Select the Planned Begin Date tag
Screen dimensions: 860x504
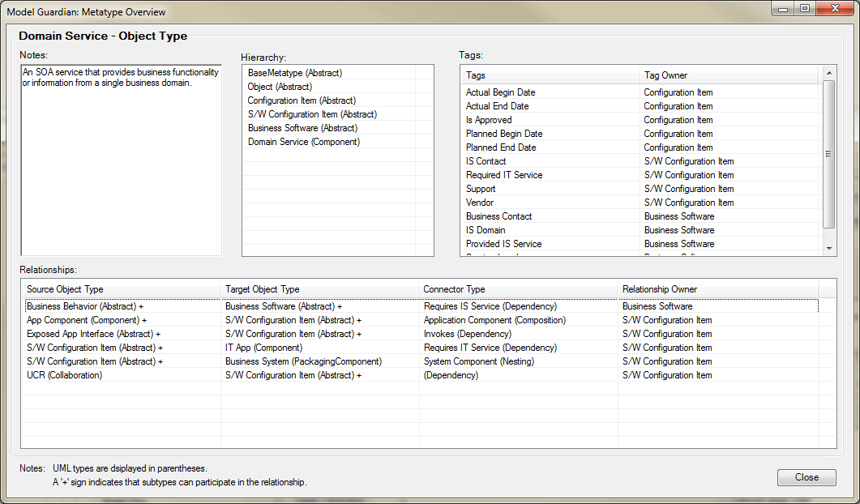(504, 133)
